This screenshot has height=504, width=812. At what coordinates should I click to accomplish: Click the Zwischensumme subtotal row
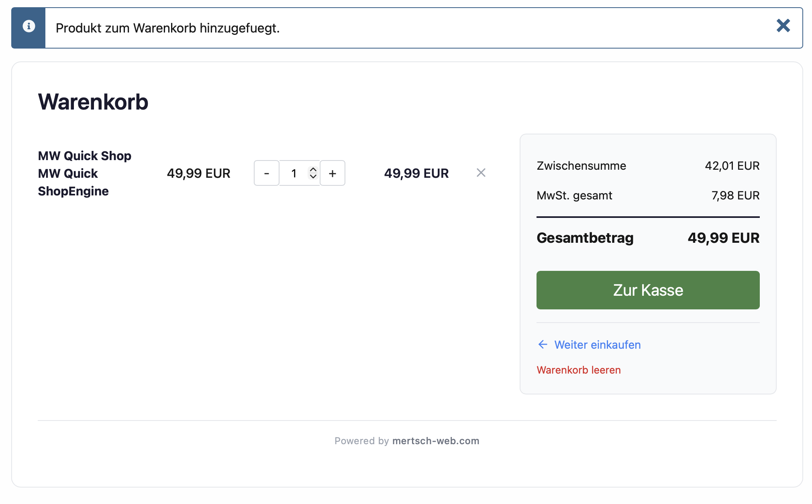pyautogui.click(x=581, y=165)
